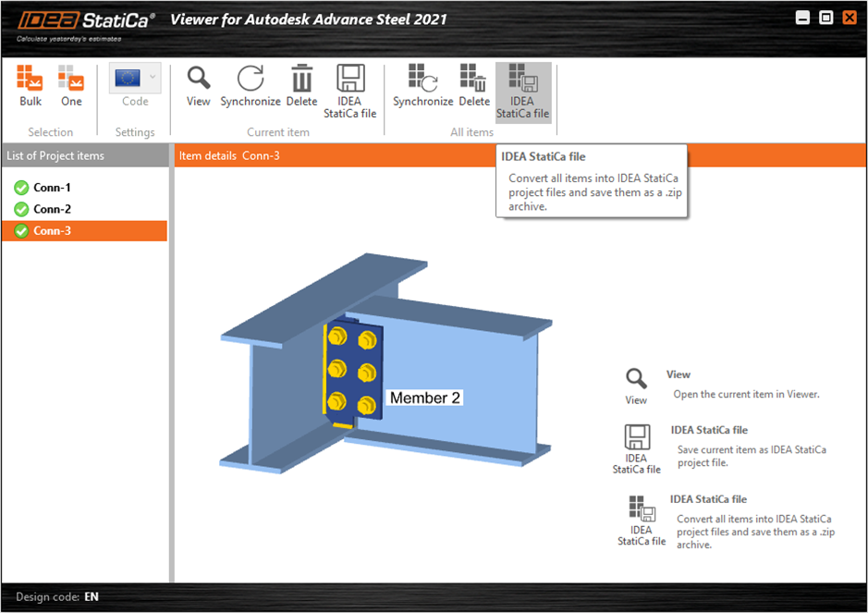Click the green check beside Conn-1
Screen dimensions: 868x613
click(x=20, y=187)
